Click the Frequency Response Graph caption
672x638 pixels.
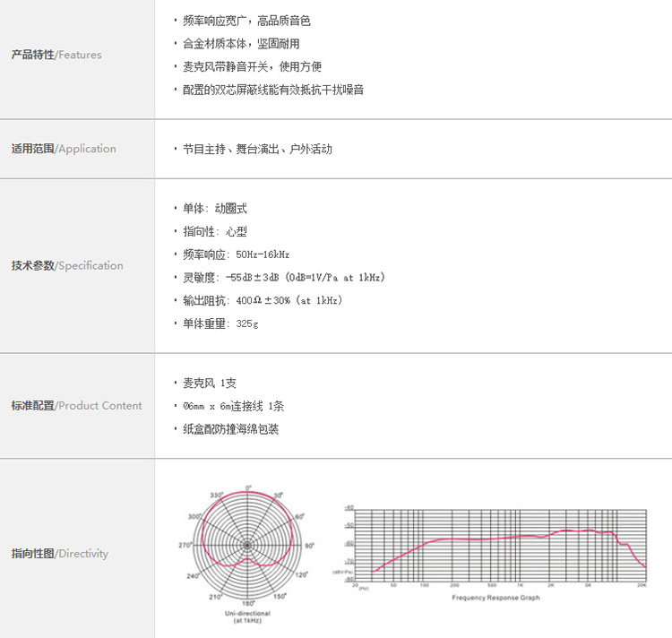pos(495,598)
